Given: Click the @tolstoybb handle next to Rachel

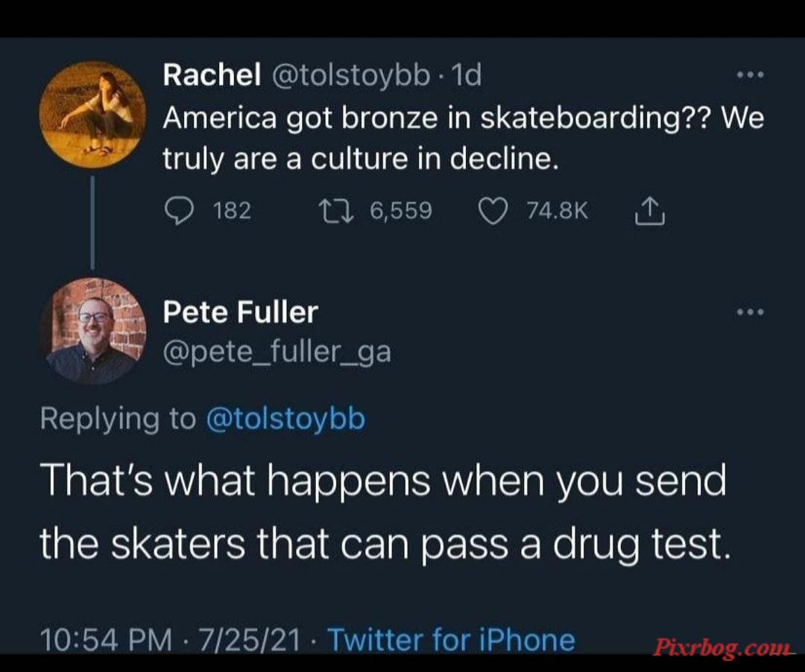Looking at the screenshot, I should coord(348,76).
